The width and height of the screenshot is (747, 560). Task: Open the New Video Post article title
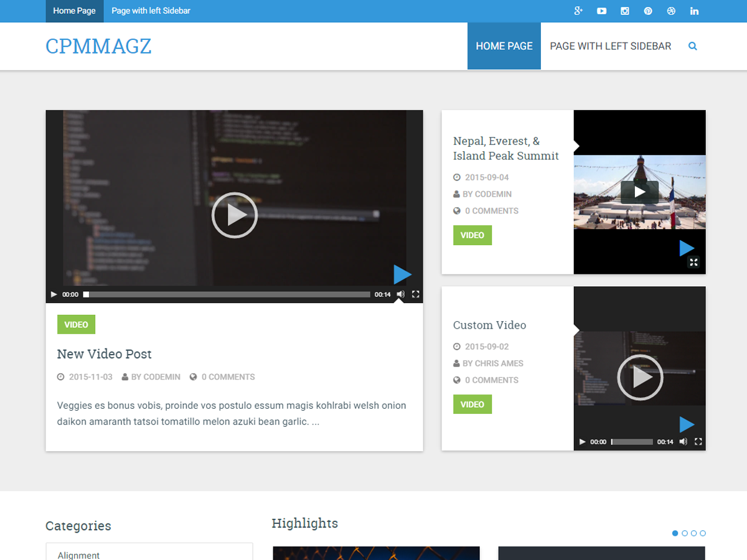coord(104,353)
